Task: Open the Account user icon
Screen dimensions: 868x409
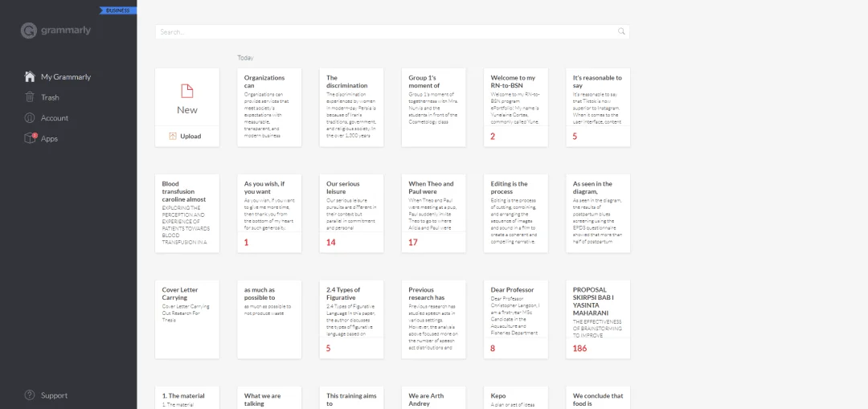Action: [30, 118]
